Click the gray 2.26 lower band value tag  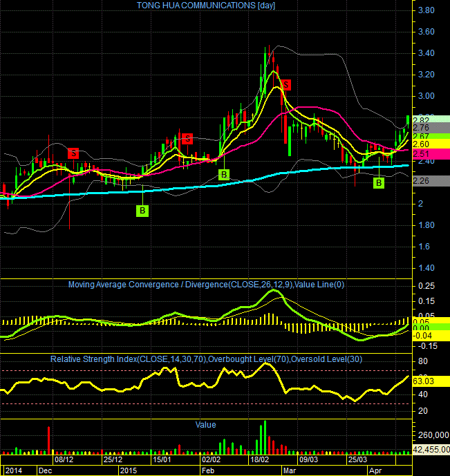(431, 181)
